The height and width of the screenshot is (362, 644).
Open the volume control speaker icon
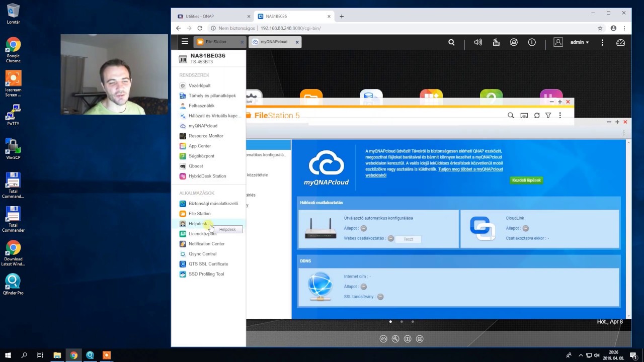pos(478,43)
